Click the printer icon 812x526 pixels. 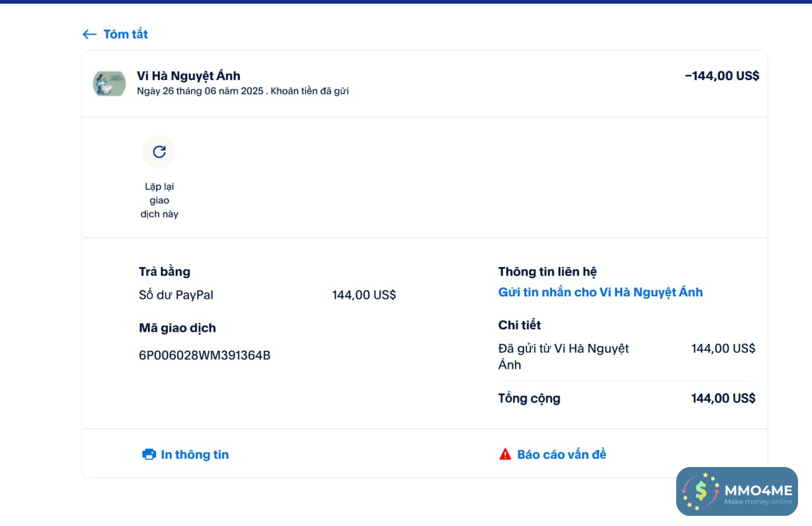click(149, 454)
